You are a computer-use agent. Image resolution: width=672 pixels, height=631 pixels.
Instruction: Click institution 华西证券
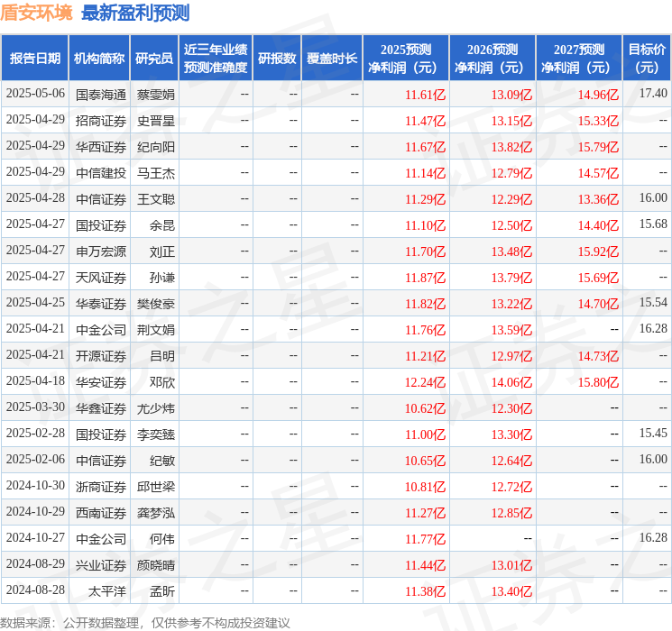pos(101,147)
